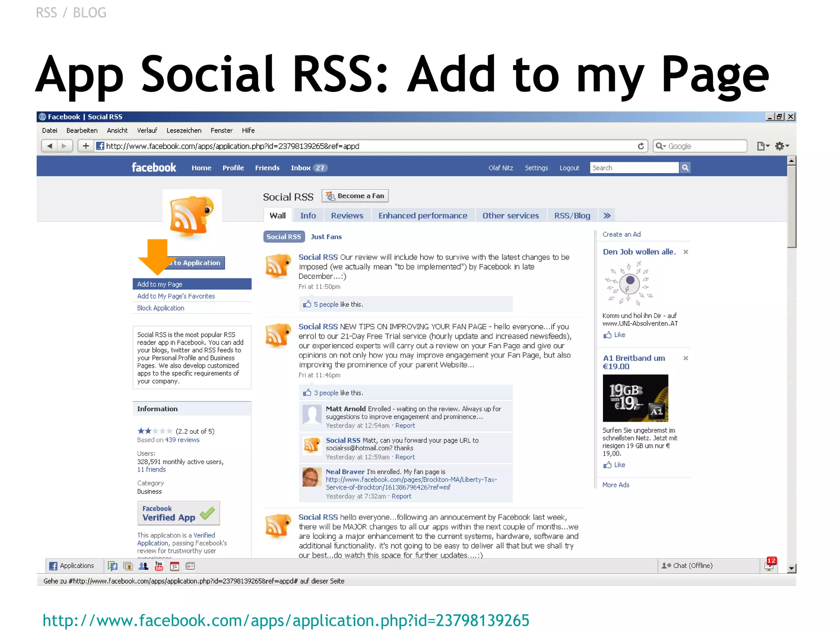Click the Create an Ad link
840x630 pixels.
tap(621, 234)
